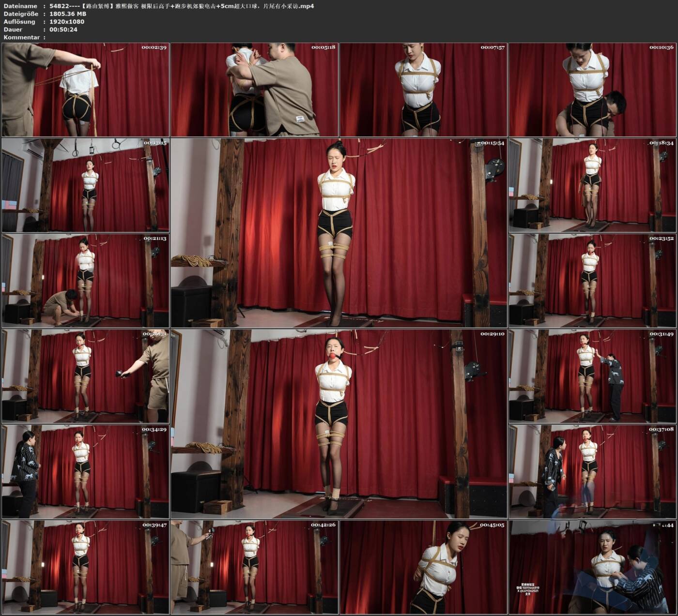The height and width of the screenshot is (616, 678).
Task: Open the thumbnail stamped 00:42:26
Action: click(255, 567)
